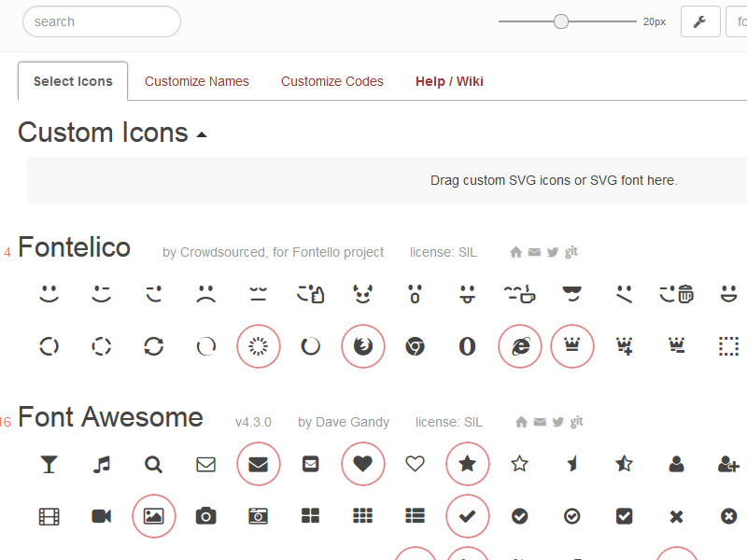Screen dimensions: 747x560
Task: Select the sad emoticon face icon
Action: coord(206,295)
